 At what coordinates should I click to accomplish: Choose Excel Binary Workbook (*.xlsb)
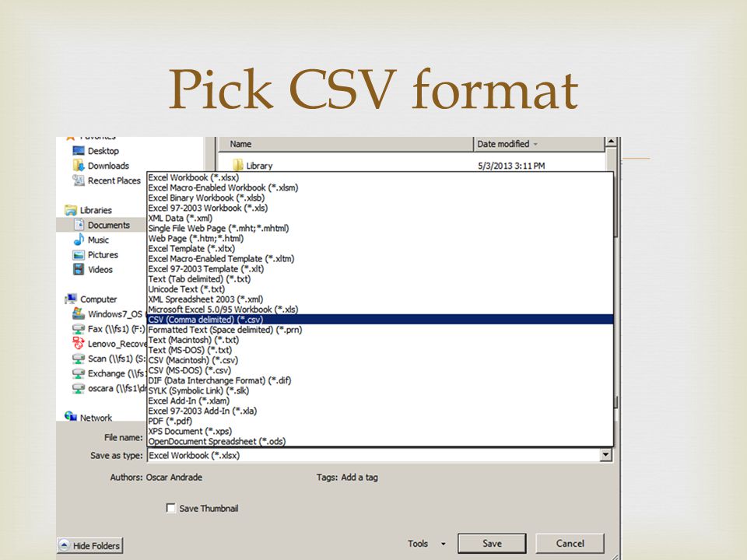[x=380, y=198]
